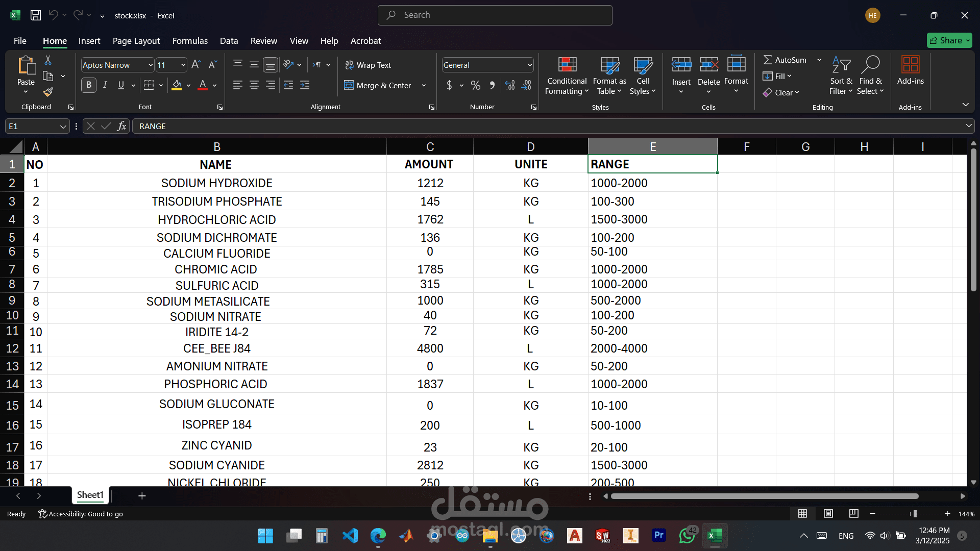
Task: Click the Save disk icon in title bar
Action: click(36, 15)
